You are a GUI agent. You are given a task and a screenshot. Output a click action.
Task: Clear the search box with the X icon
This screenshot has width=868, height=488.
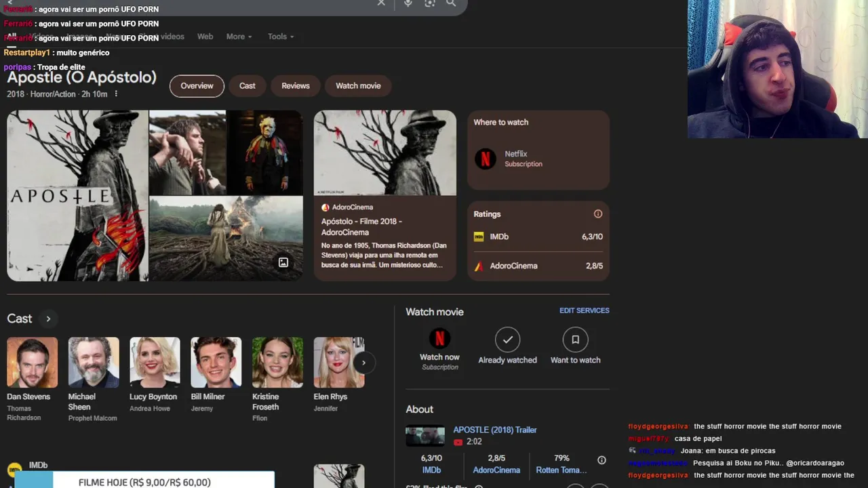coord(381,3)
